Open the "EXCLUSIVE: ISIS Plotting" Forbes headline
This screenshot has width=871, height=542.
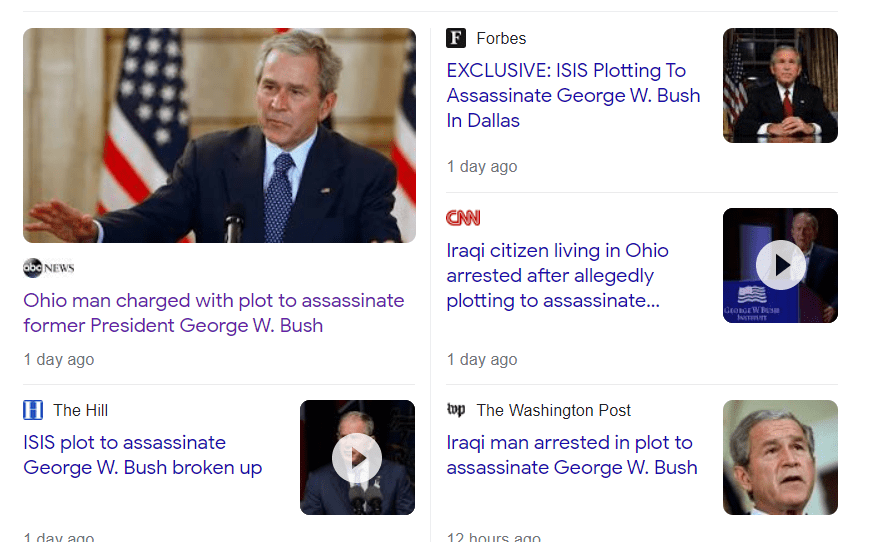(573, 96)
